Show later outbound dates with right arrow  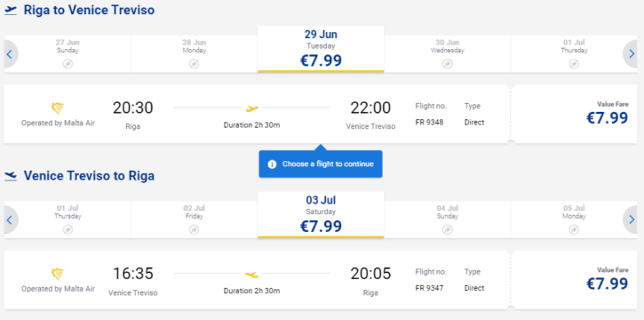click(x=631, y=54)
